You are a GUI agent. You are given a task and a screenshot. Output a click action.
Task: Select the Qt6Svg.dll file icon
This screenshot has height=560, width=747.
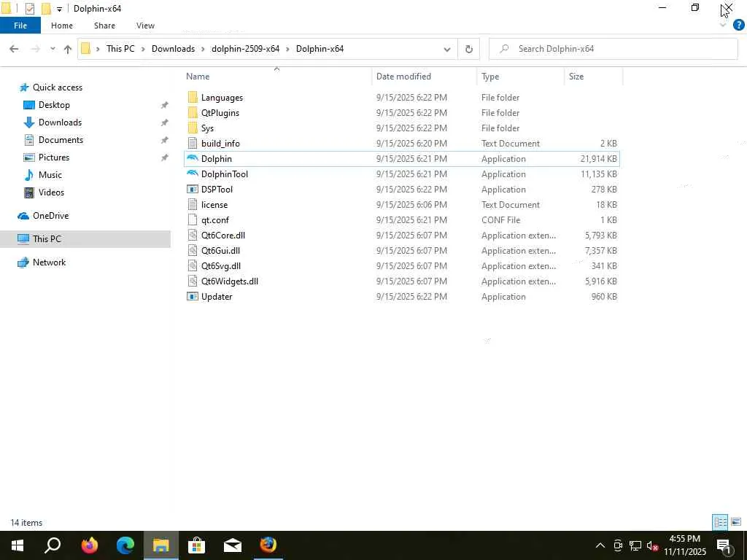pos(193,265)
